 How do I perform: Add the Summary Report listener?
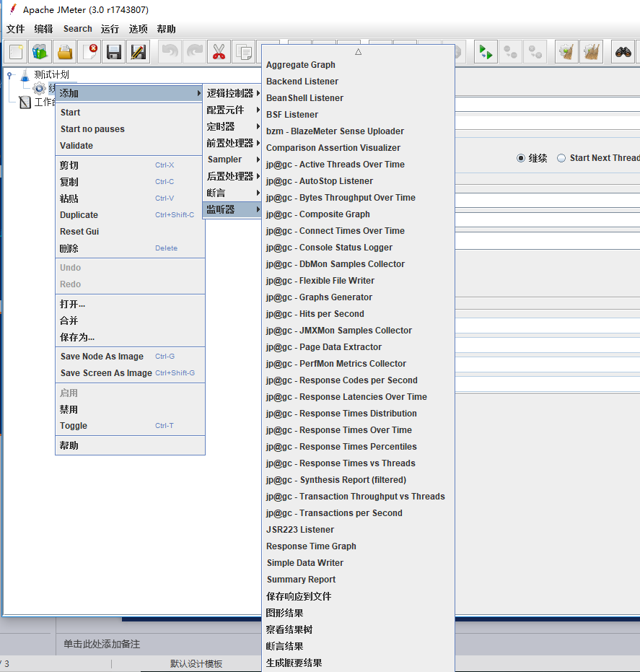pyautogui.click(x=358, y=580)
